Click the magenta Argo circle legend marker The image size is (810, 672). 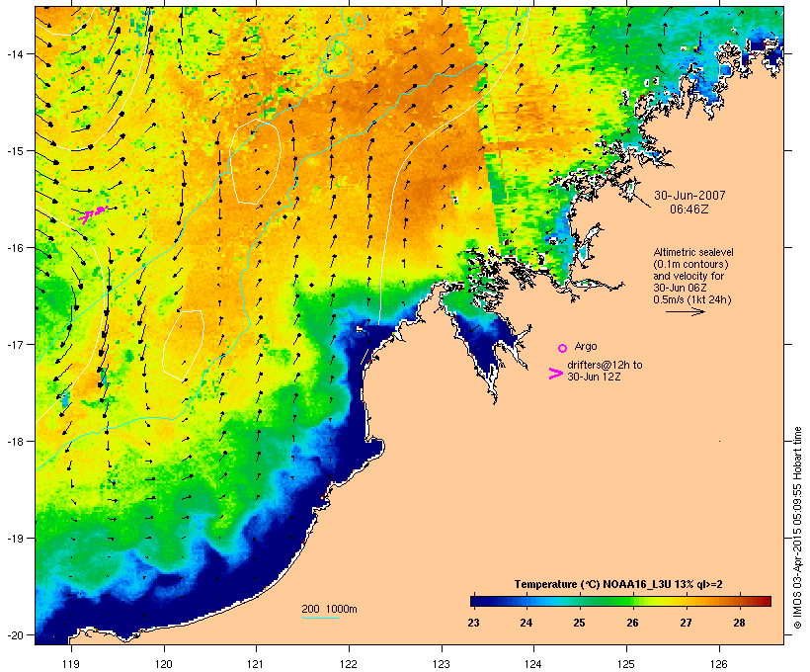[x=563, y=348]
